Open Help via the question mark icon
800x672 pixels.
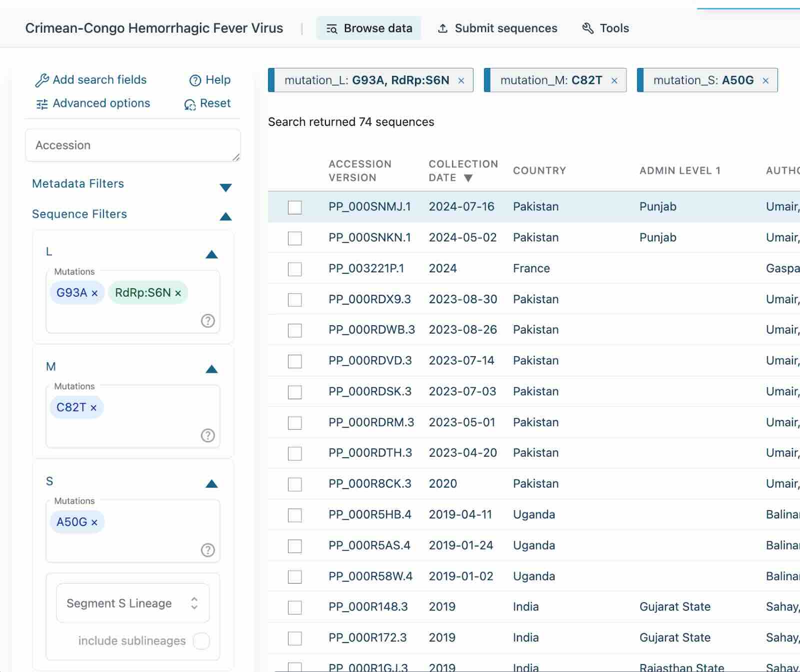pyautogui.click(x=194, y=80)
